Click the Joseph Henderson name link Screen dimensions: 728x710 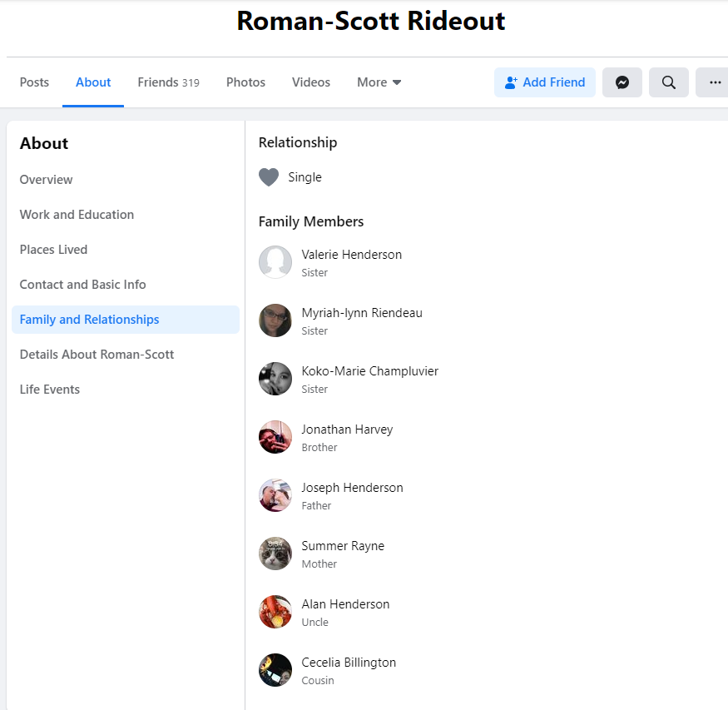[x=352, y=488]
